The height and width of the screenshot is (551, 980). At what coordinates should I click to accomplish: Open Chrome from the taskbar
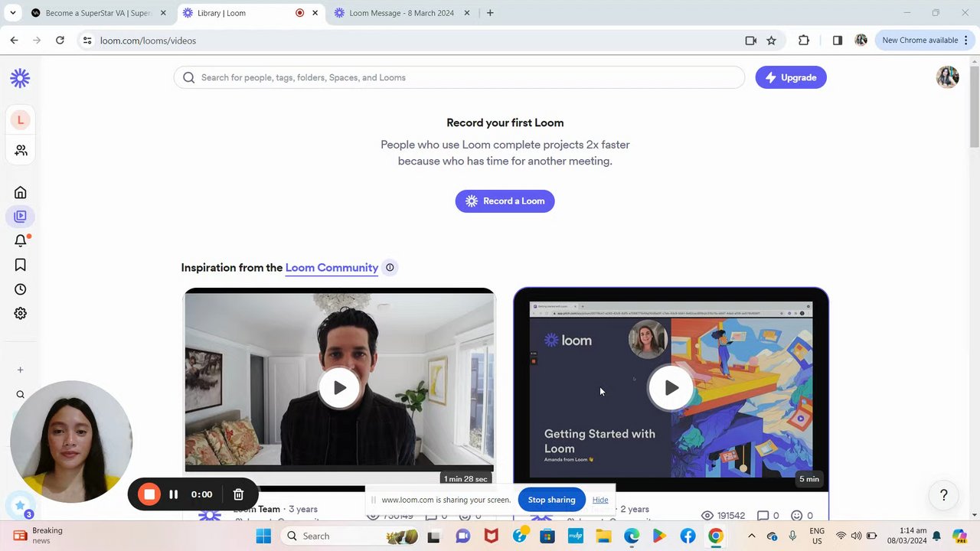pyautogui.click(x=715, y=536)
